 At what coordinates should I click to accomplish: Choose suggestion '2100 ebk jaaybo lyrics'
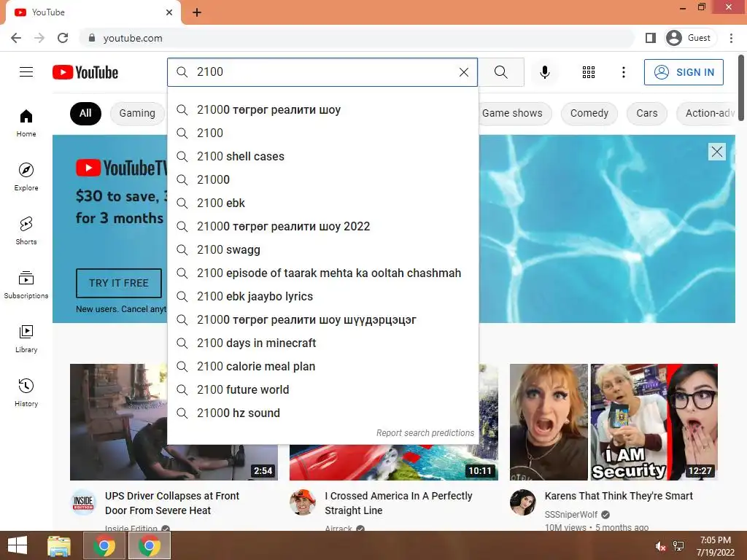click(x=322, y=296)
